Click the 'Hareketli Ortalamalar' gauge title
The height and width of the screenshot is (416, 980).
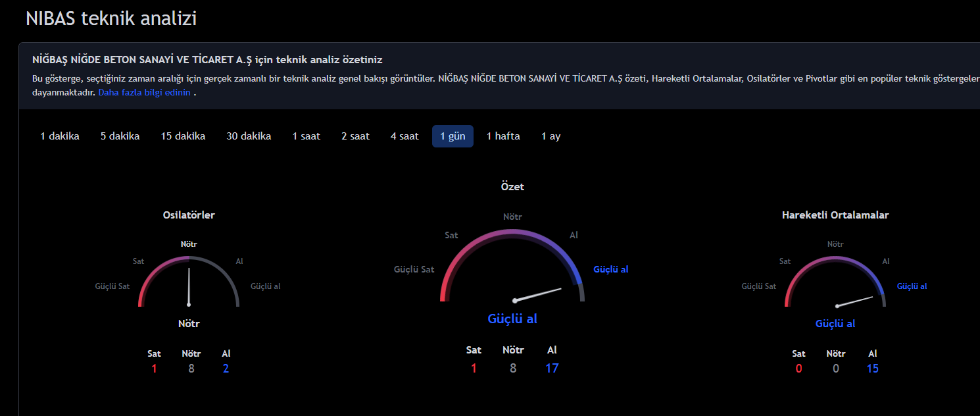(x=835, y=215)
